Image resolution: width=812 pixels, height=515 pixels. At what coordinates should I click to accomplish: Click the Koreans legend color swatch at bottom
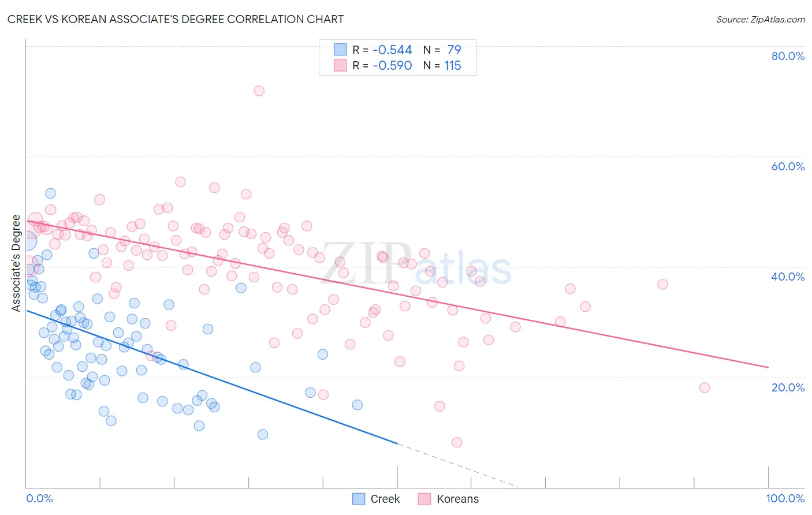[x=425, y=499]
